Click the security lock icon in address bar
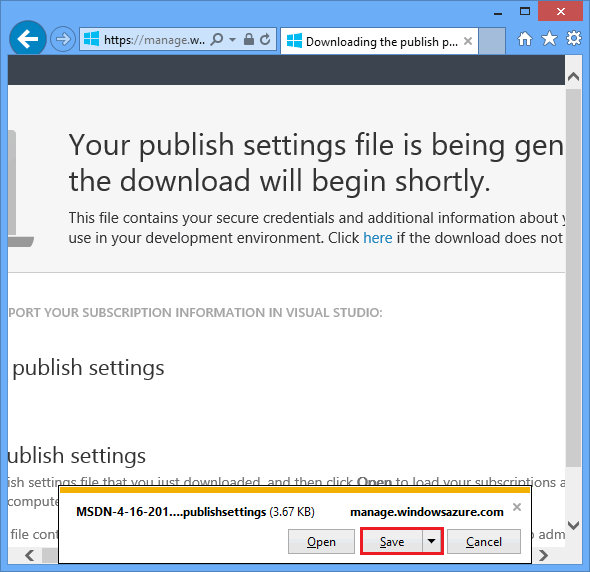The image size is (590, 572). pos(249,39)
